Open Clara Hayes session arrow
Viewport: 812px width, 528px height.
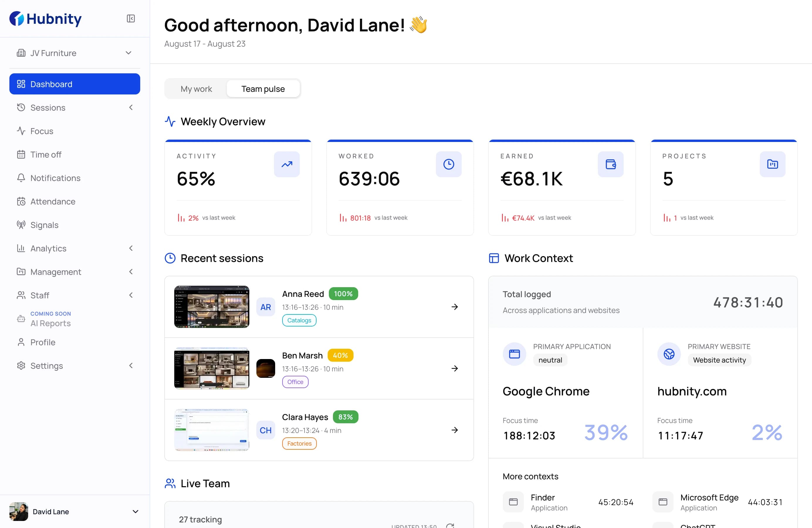[454, 430]
